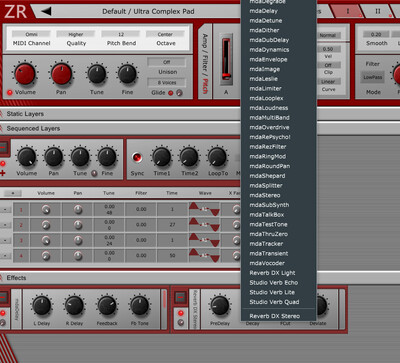Open the Unison selector showing Off
Image resolution: width=400 pixels, height=363 pixels.
coord(167,62)
